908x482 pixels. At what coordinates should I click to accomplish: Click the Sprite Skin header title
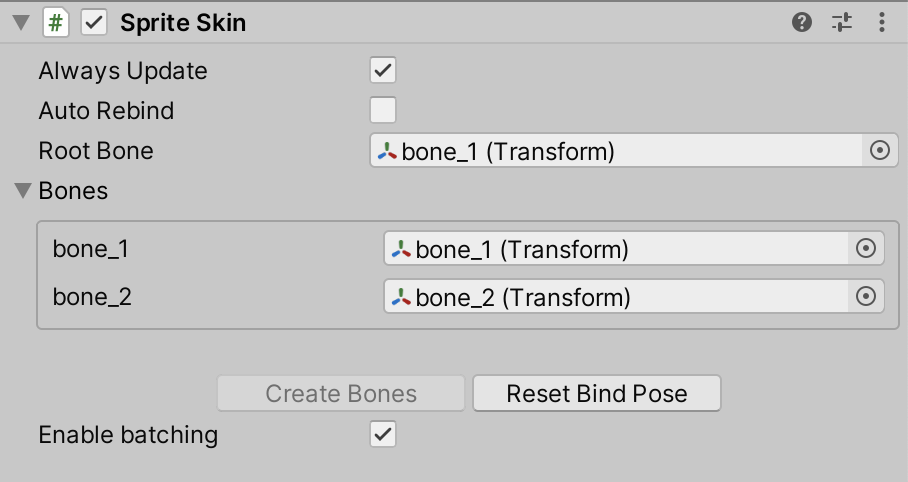click(183, 24)
